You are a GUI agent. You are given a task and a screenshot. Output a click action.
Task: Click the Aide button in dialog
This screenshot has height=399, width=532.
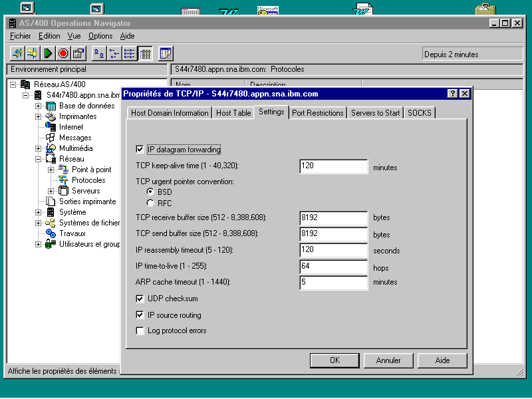point(442,360)
